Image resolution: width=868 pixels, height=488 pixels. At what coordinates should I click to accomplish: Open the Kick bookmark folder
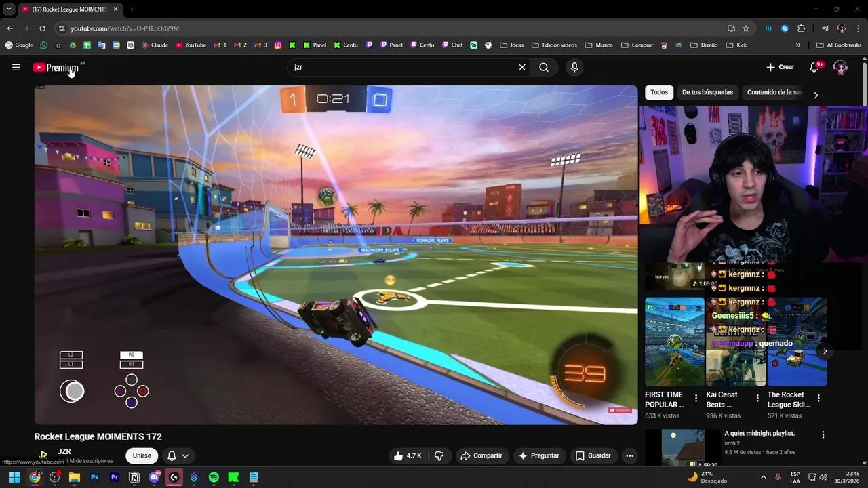[736, 45]
